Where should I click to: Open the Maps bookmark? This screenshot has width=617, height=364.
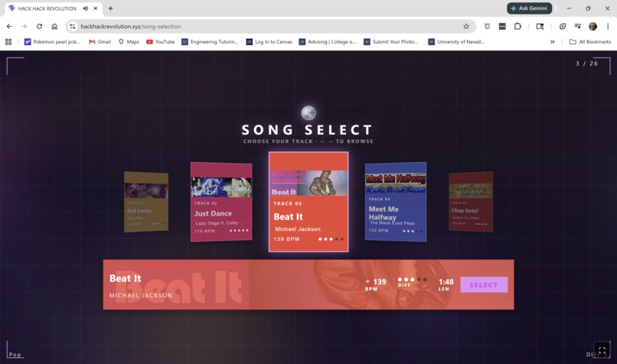129,41
